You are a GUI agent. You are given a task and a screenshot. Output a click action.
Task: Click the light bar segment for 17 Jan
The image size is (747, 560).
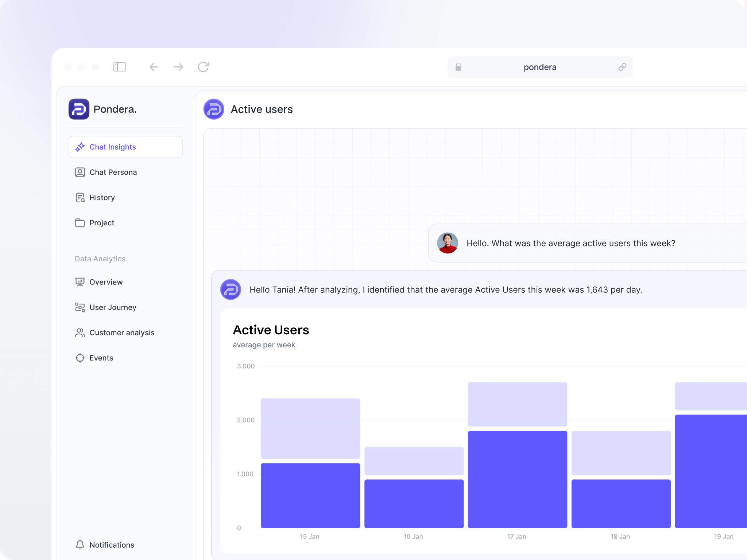518,404
